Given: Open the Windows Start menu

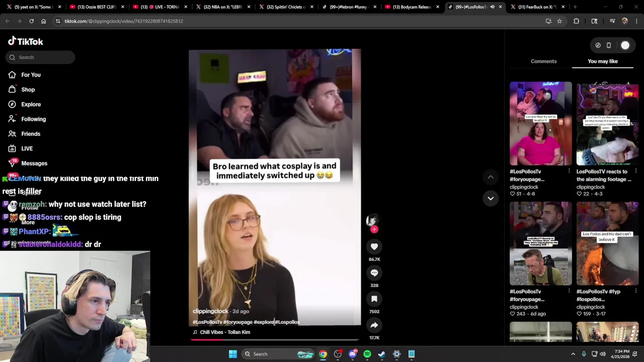Looking at the screenshot, I should (x=232, y=354).
